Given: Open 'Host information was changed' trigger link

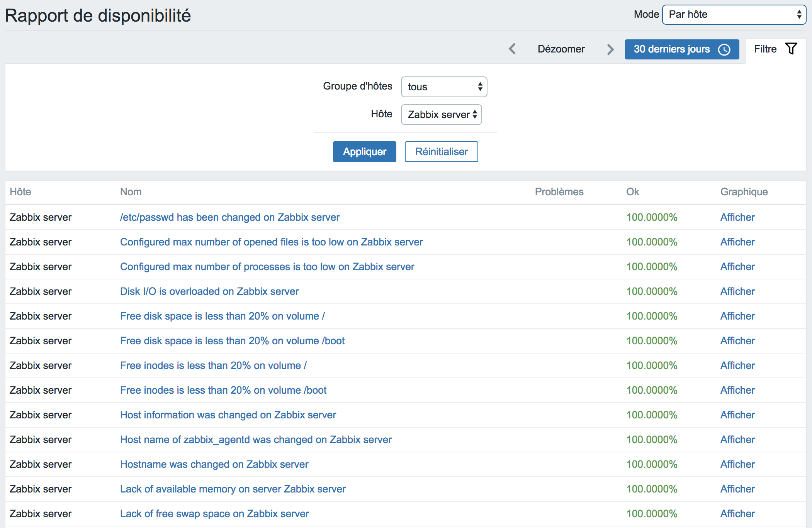Looking at the screenshot, I should 228,415.
